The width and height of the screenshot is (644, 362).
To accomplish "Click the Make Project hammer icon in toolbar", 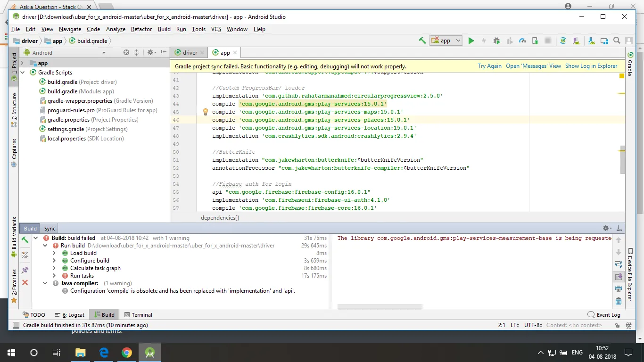I will point(422,41).
